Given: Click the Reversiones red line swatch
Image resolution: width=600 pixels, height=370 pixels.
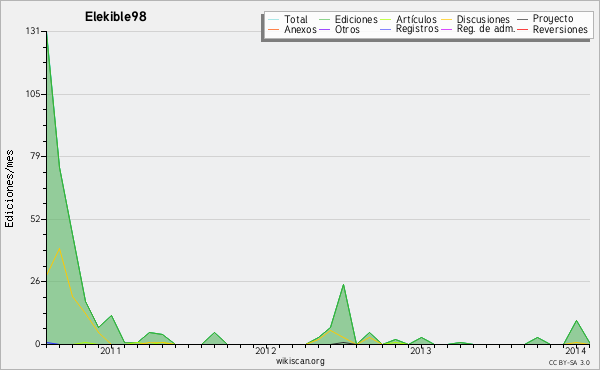Looking at the screenshot, I should click(x=522, y=29).
